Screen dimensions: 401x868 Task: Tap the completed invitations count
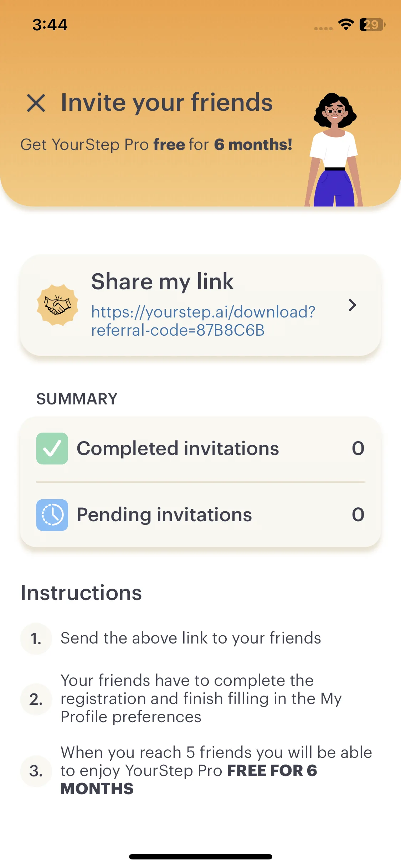click(358, 448)
